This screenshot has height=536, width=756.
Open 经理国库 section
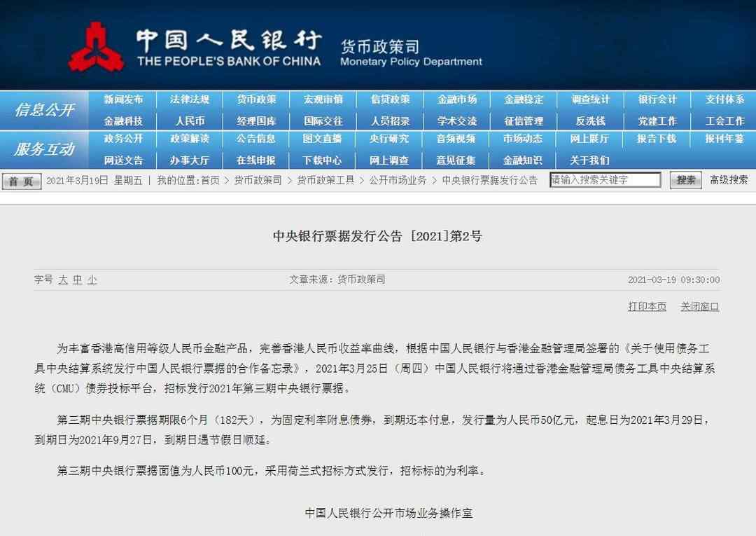[x=256, y=121]
